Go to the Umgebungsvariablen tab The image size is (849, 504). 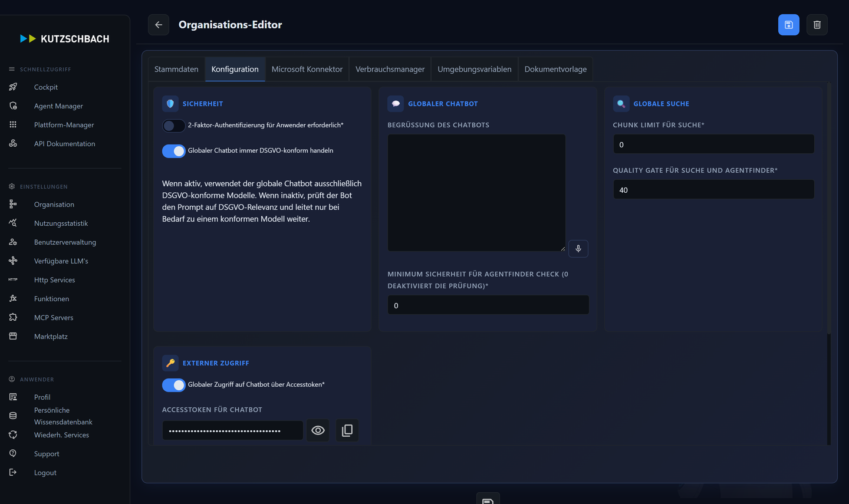click(x=475, y=69)
